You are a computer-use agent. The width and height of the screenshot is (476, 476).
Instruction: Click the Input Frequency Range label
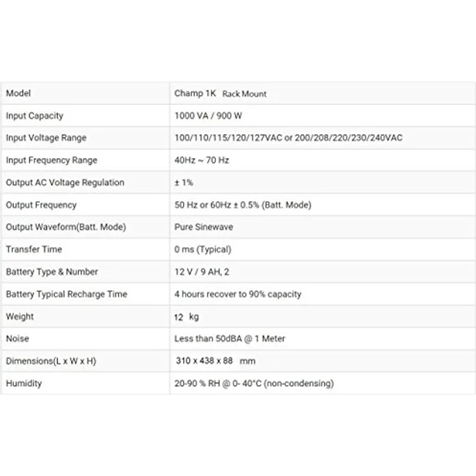pyautogui.click(x=52, y=160)
